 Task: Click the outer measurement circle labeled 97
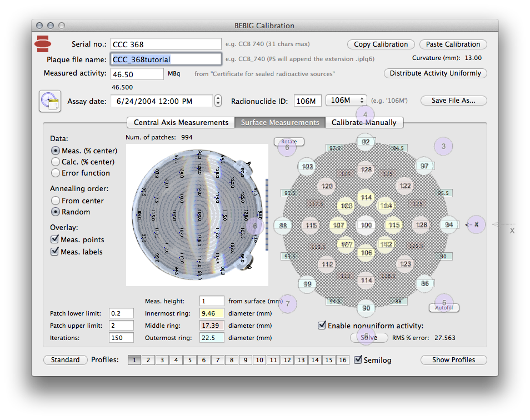pyautogui.click(x=425, y=166)
